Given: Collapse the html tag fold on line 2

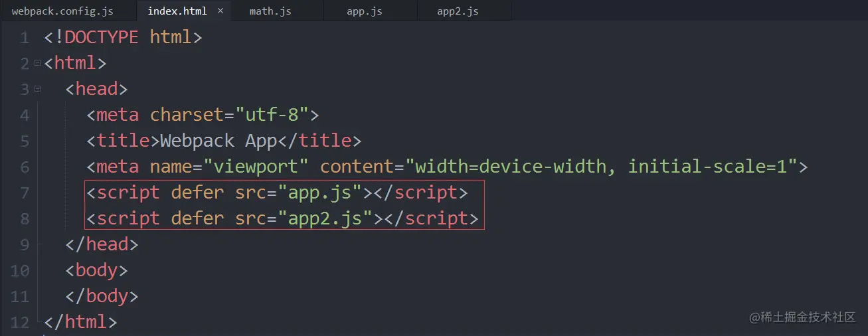Looking at the screenshot, I should 37,63.
